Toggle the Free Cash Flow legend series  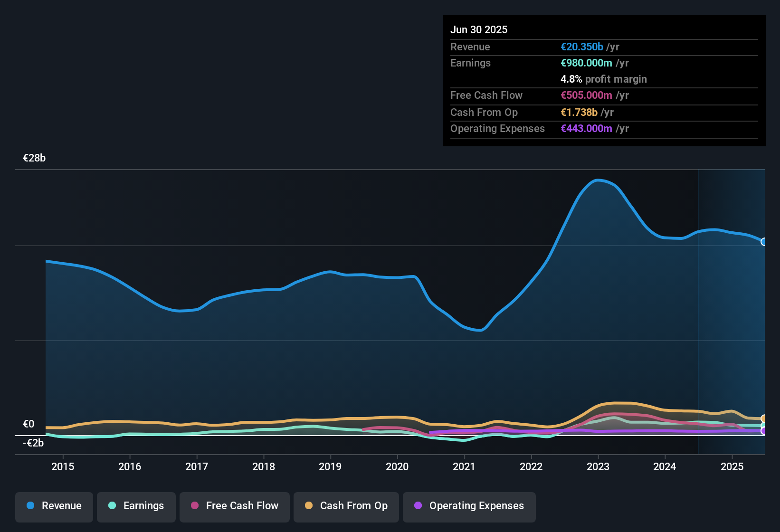coord(235,506)
